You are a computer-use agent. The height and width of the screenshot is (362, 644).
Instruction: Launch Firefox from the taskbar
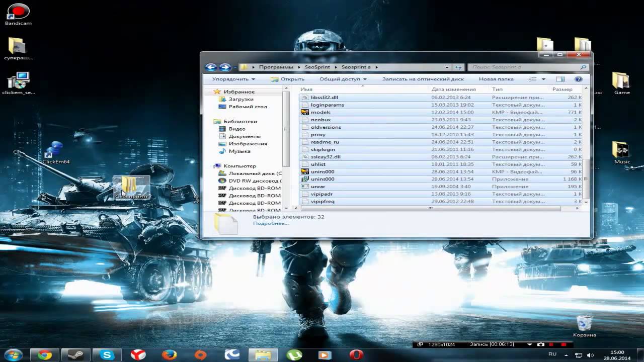(170, 355)
